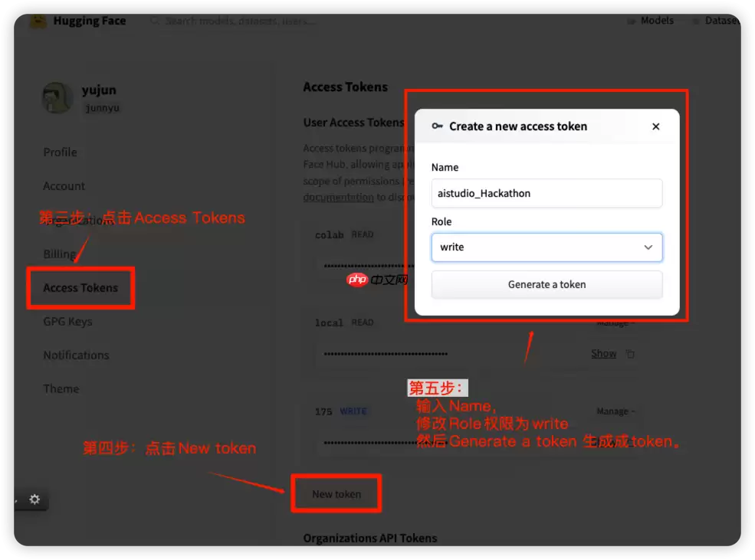
Task: Click the key icon in dialog header
Action: (x=437, y=126)
